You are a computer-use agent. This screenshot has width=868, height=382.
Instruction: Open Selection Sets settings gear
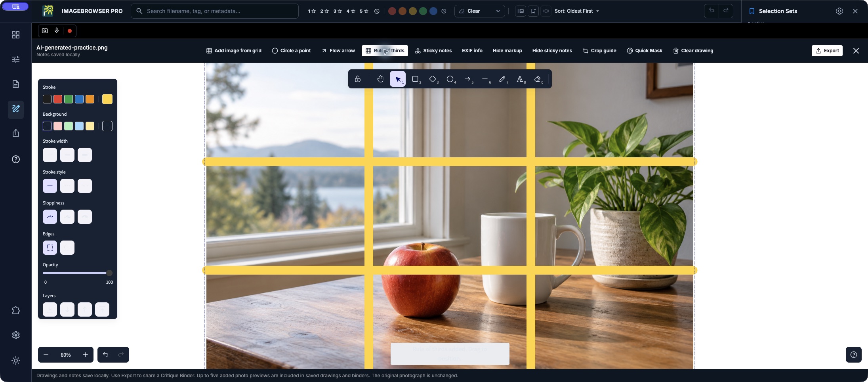point(839,11)
